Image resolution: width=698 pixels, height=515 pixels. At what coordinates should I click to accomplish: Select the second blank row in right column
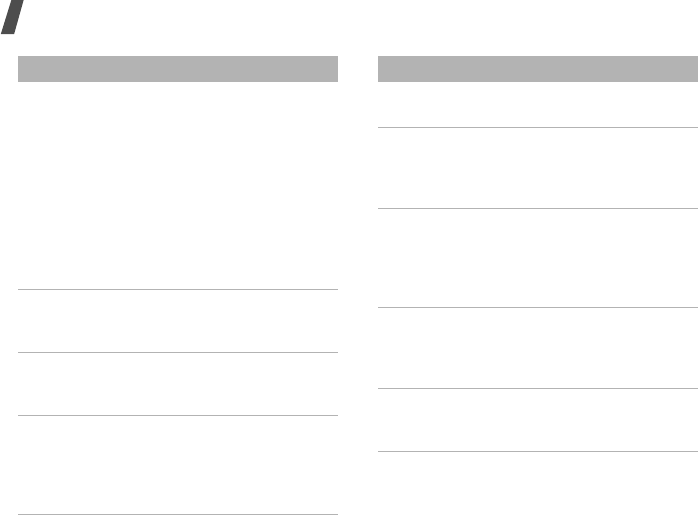click(x=538, y=168)
